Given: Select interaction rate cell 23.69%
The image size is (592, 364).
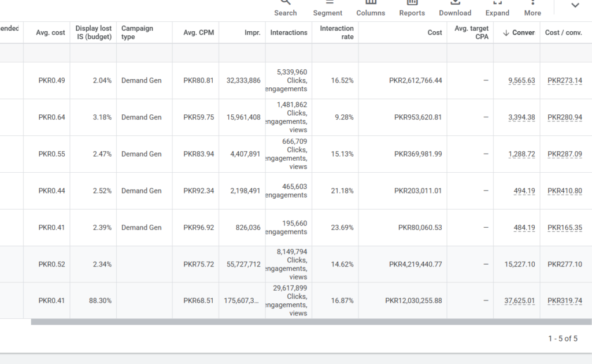Looking at the screenshot, I should click(x=342, y=228).
